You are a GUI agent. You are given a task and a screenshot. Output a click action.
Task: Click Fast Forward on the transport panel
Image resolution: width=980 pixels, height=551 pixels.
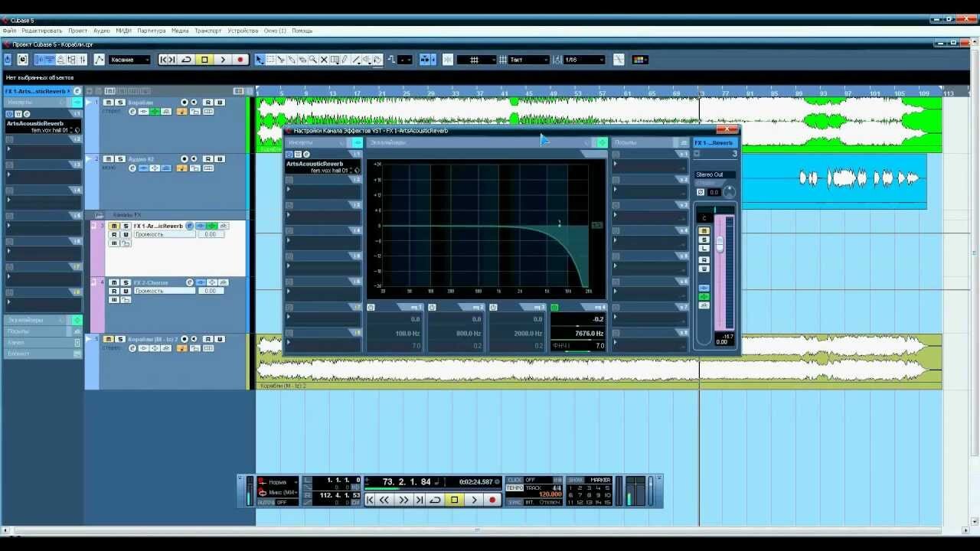coord(403,500)
